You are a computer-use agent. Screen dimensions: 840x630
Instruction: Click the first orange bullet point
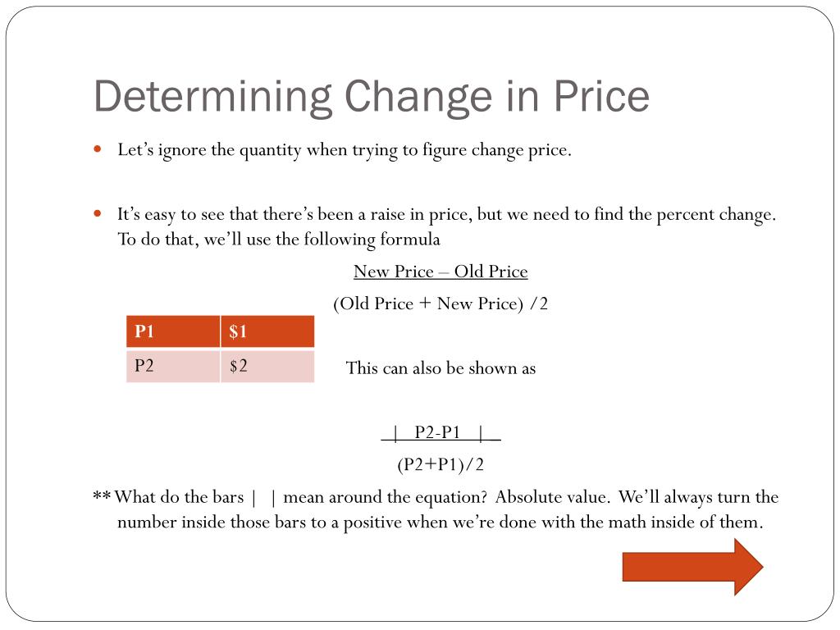(x=98, y=149)
